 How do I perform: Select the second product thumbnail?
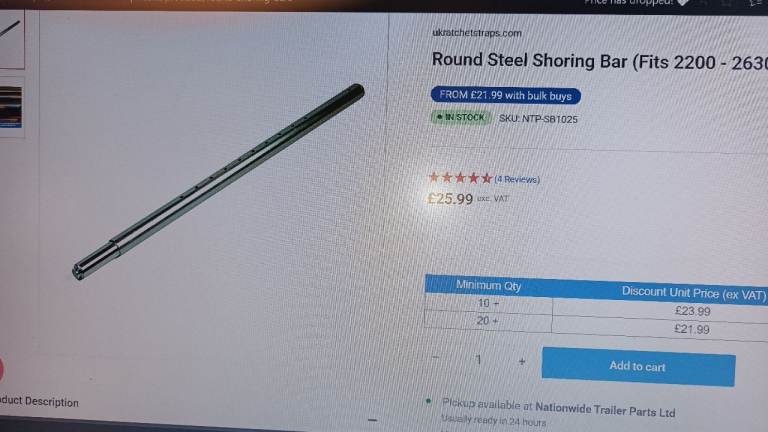[11, 107]
